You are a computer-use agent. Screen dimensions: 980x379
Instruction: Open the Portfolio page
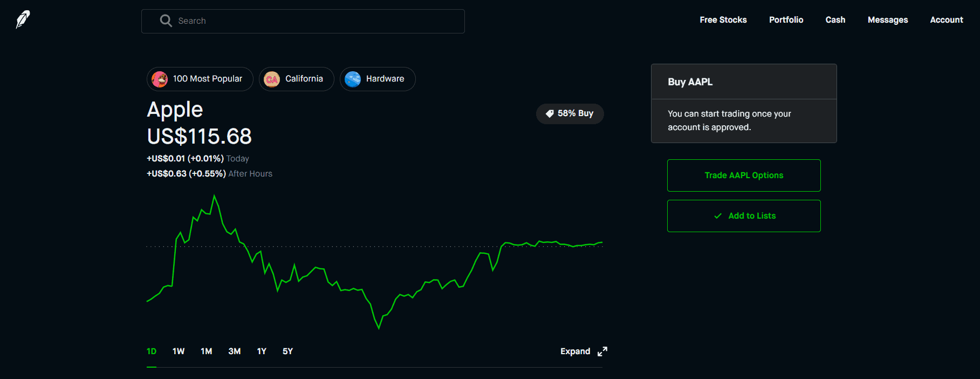coord(786,20)
